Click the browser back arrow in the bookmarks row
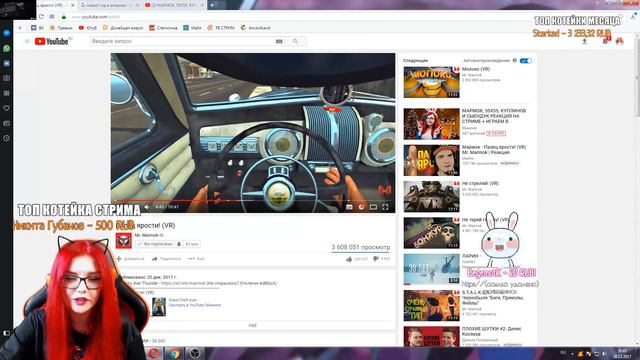Viewport: 640px width, 360px height. [x=20, y=28]
